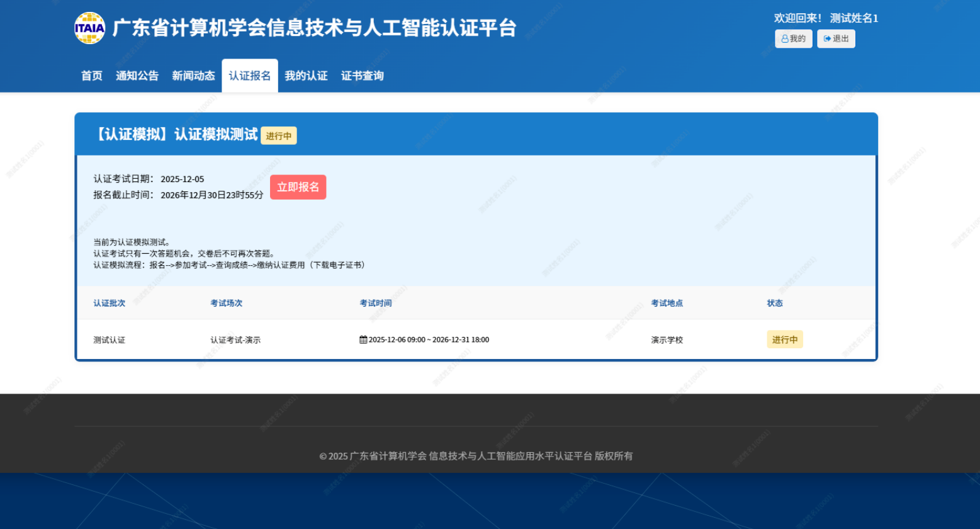Click the 考试地点 column header

667,303
